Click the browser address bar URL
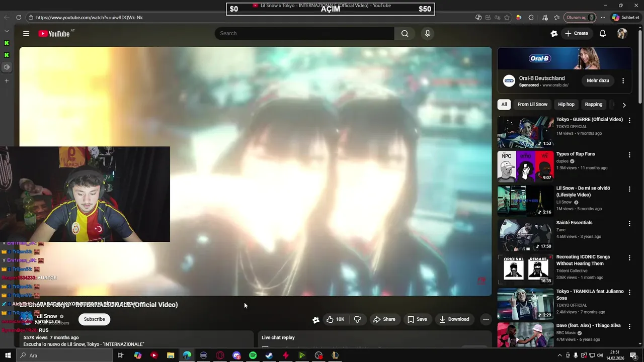The image size is (644, 362). [x=90, y=17]
